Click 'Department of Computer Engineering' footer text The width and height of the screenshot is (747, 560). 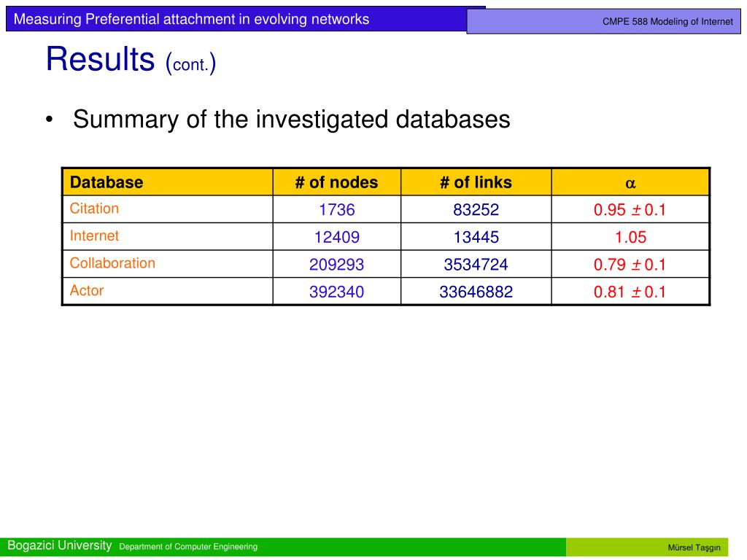pos(188,547)
